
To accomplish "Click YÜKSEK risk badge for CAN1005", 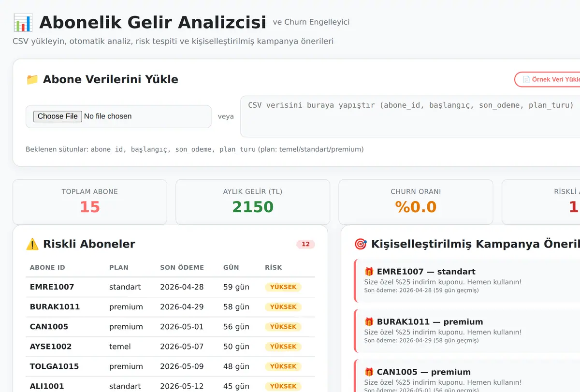I will pyautogui.click(x=283, y=327).
